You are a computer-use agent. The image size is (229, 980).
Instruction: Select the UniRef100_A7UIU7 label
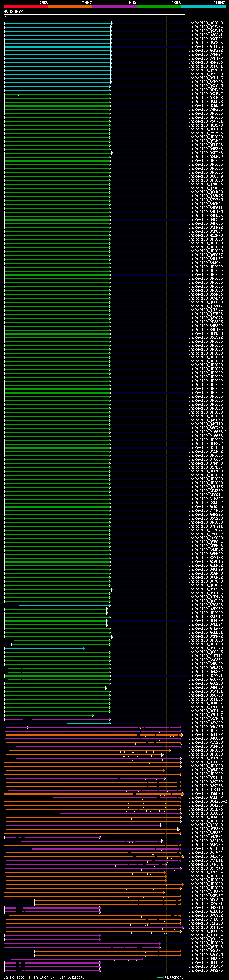[x=205, y=715]
